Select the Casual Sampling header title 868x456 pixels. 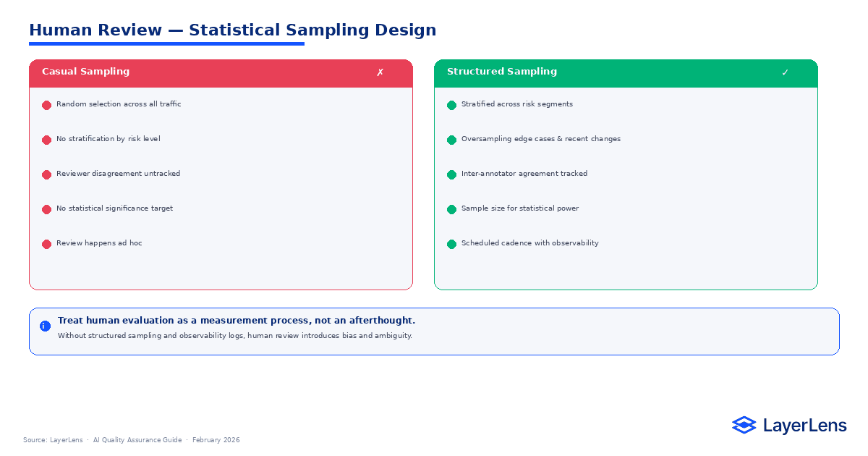pyautogui.click(x=85, y=72)
